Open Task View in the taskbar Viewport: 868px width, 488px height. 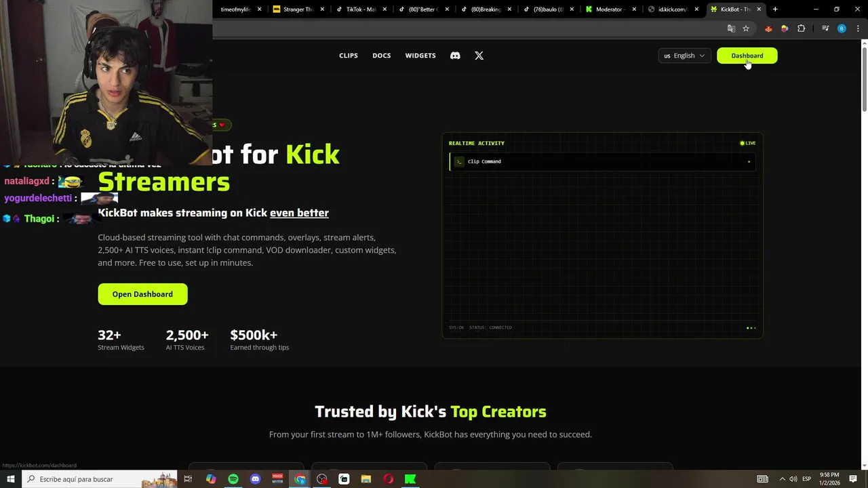click(x=188, y=479)
